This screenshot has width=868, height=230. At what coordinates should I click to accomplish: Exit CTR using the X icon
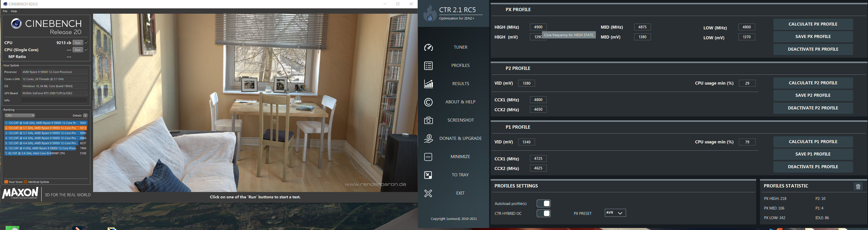pyautogui.click(x=428, y=193)
